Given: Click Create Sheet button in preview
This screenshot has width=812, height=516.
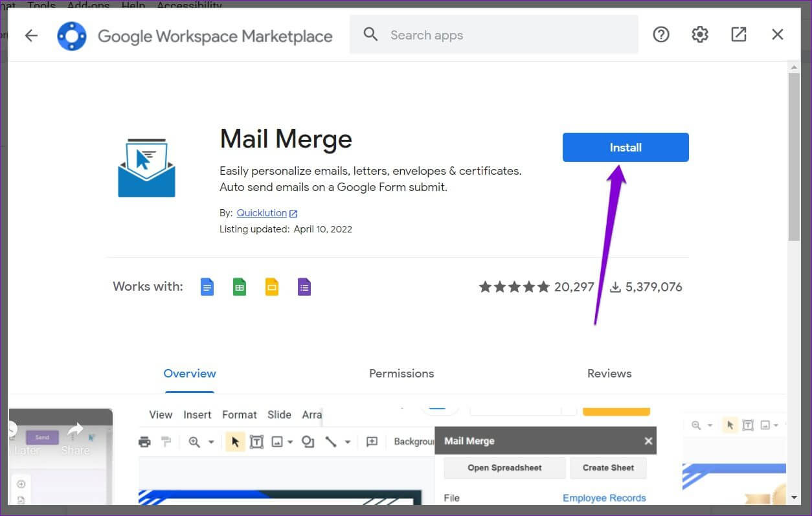Looking at the screenshot, I should click(608, 467).
